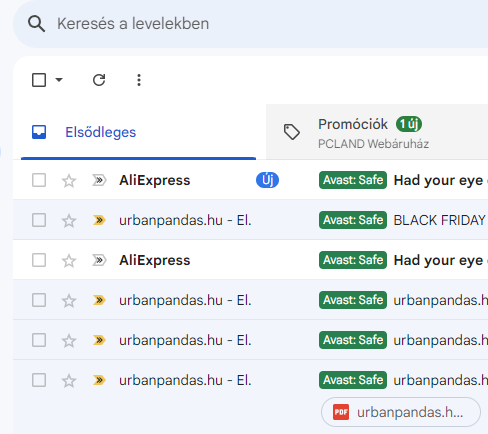The image size is (488, 434).
Task: Star the first AliExpress email
Action: pyautogui.click(x=69, y=181)
